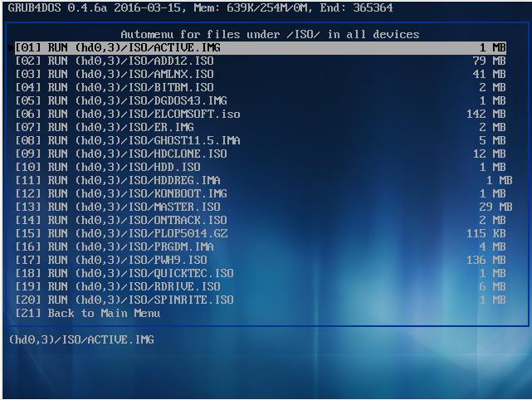Choose the SPINRITE.ISO entry

(124, 300)
